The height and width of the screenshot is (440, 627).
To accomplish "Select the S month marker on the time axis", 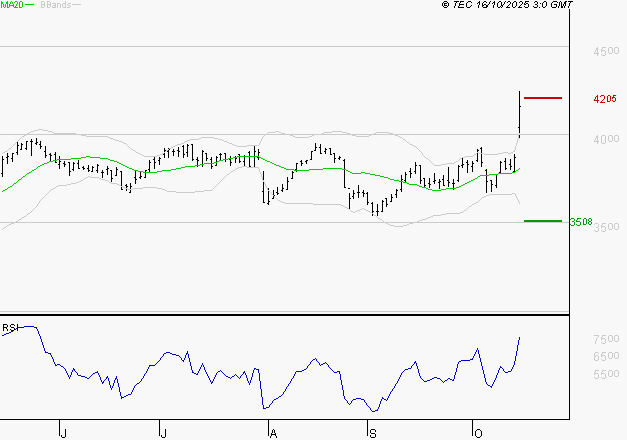I will [x=372, y=432].
